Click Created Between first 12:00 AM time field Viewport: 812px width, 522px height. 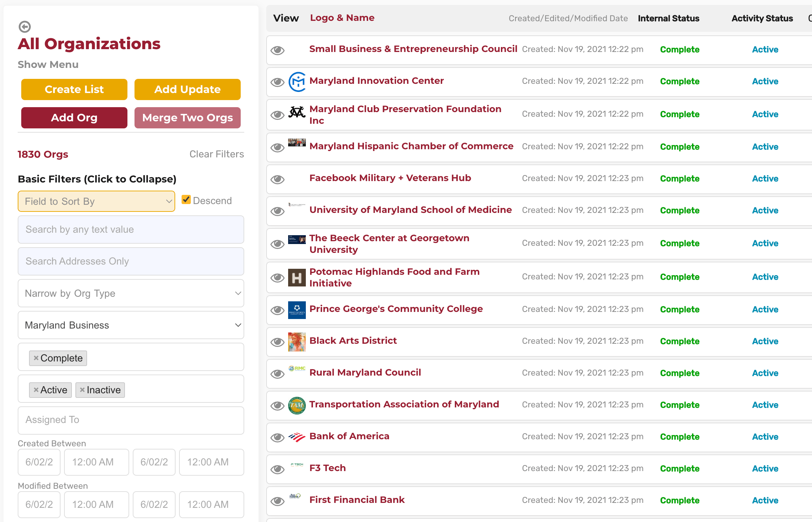coord(97,462)
